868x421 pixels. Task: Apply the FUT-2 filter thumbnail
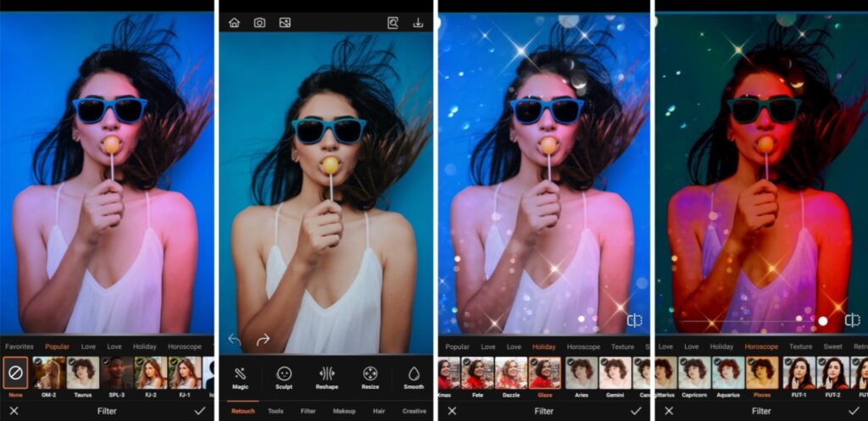833,373
